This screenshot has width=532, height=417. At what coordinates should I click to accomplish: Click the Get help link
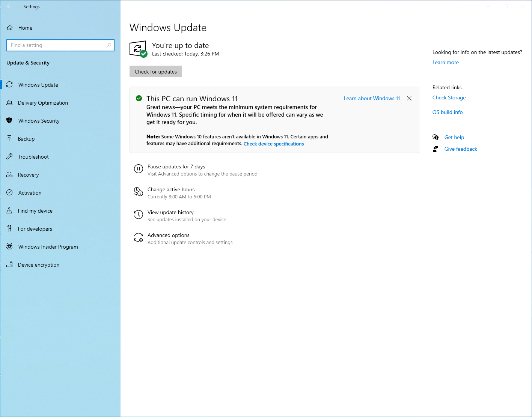454,137
